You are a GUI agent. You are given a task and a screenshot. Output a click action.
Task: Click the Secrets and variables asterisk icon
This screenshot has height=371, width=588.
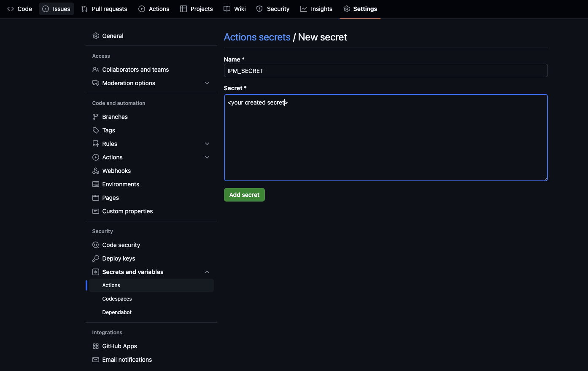(96, 272)
